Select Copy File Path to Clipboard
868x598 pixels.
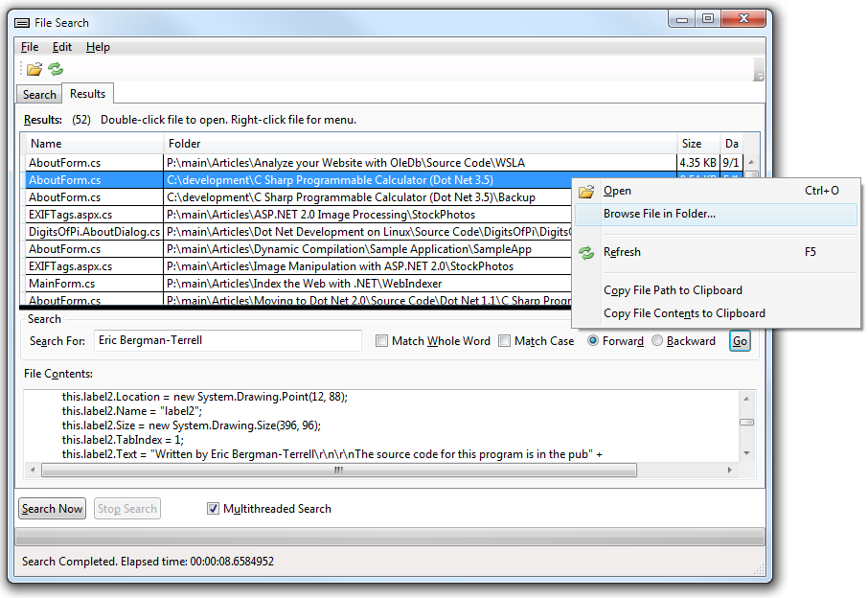pos(673,290)
